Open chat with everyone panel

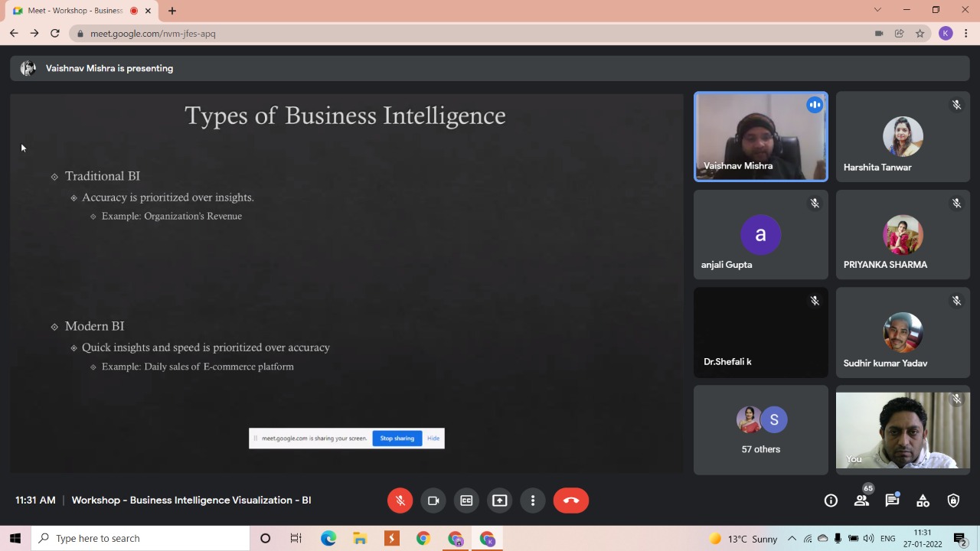[x=892, y=500]
